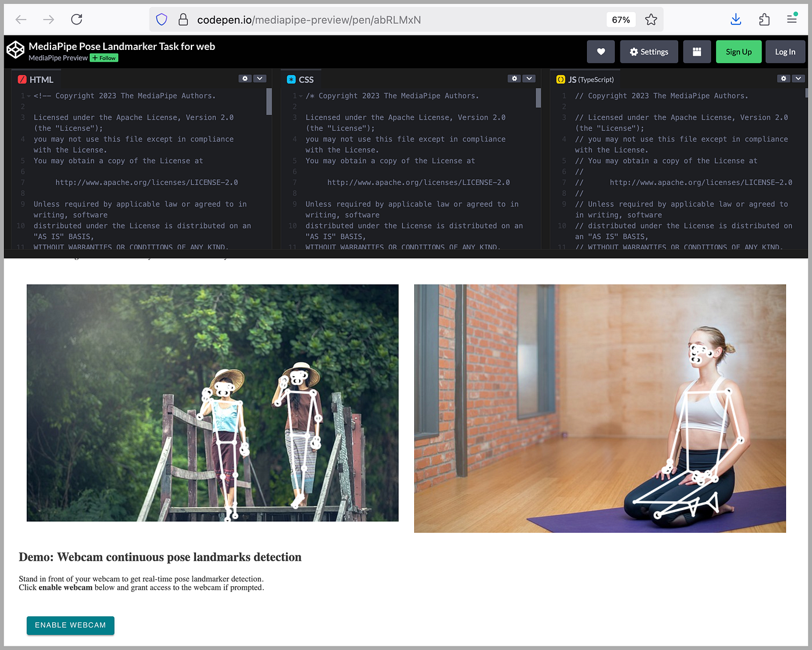Open the pen Settings dialog
Image resolution: width=812 pixels, height=650 pixels.
pyautogui.click(x=648, y=52)
